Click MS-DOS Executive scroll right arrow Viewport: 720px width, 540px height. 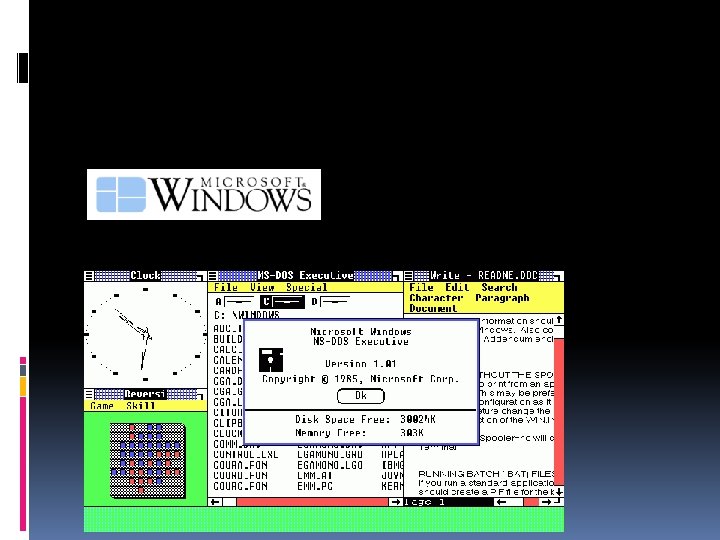[396, 502]
